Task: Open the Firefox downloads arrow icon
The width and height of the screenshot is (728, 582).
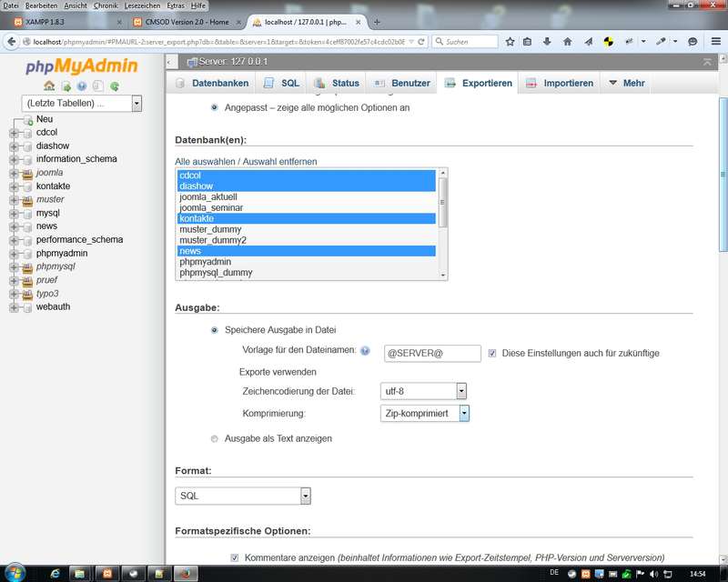Action: (x=548, y=41)
